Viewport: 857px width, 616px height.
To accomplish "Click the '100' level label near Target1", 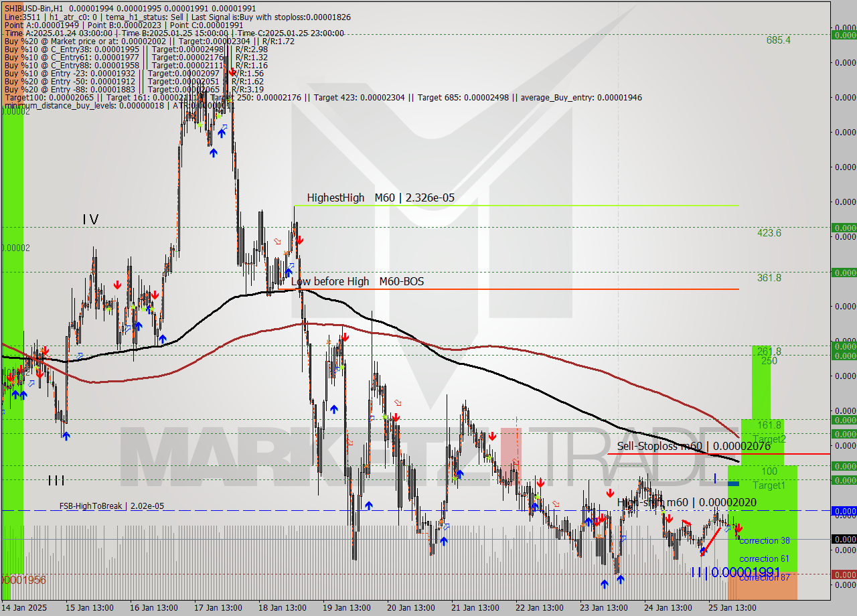I will [x=769, y=471].
